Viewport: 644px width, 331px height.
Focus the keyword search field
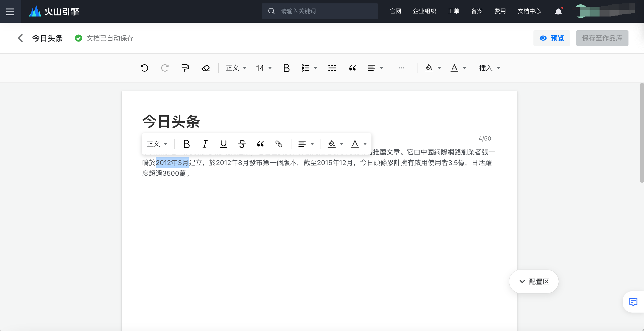(x=320, y=11)
